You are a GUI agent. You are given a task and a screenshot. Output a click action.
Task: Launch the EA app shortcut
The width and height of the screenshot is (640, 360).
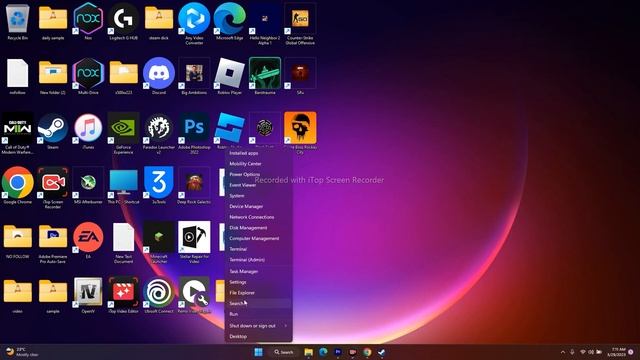pyautogui.click(x=88, y=240)
